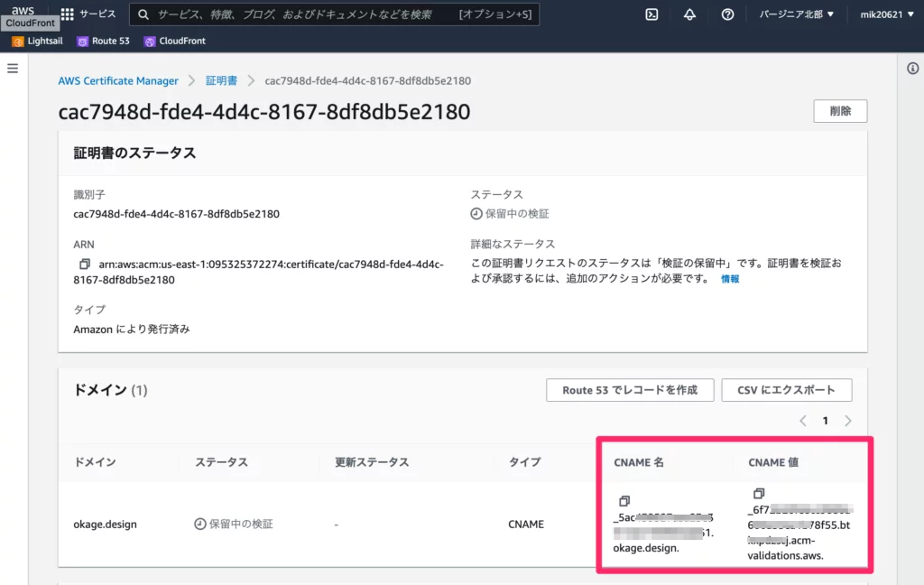Open the info panel icon at right

coord(913,69)
